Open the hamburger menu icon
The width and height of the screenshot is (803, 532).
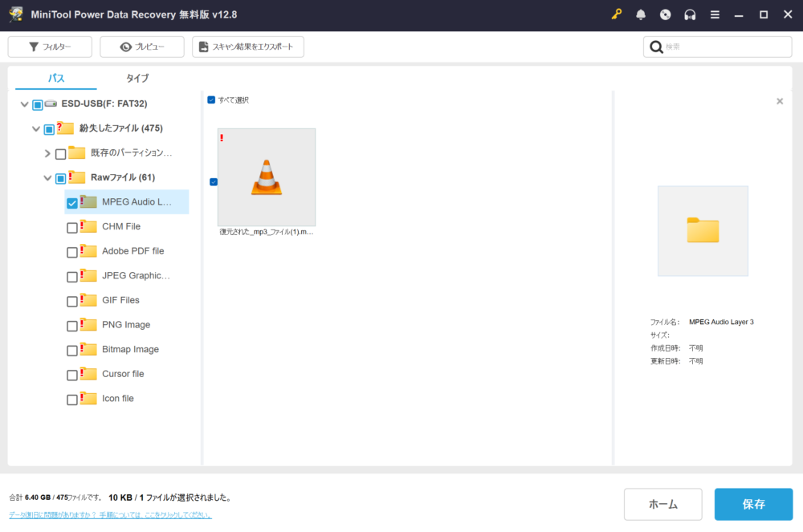(715, 14)
